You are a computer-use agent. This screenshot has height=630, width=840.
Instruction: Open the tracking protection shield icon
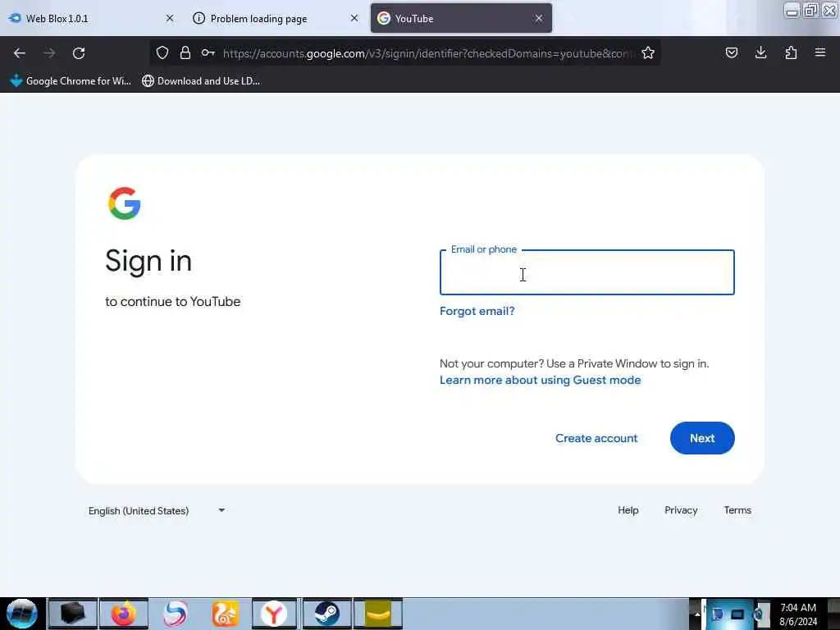pos(162,52)
